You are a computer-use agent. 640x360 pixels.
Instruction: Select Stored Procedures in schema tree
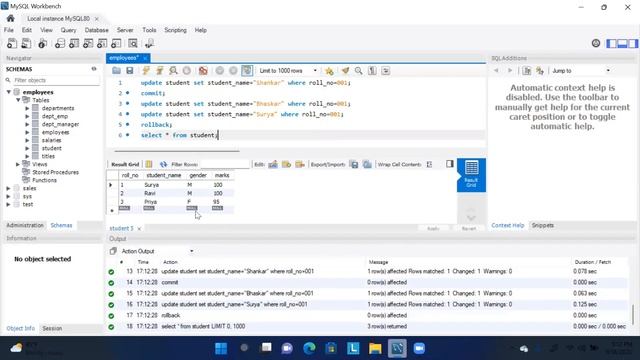[56, 172]
